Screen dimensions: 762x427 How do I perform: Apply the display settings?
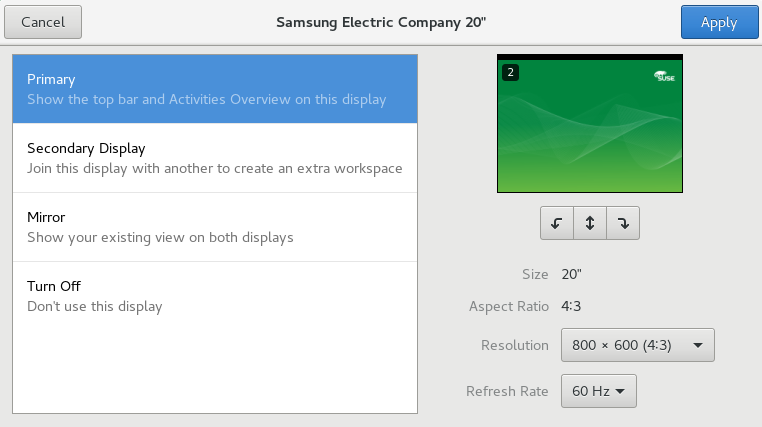tap(718, 22)
